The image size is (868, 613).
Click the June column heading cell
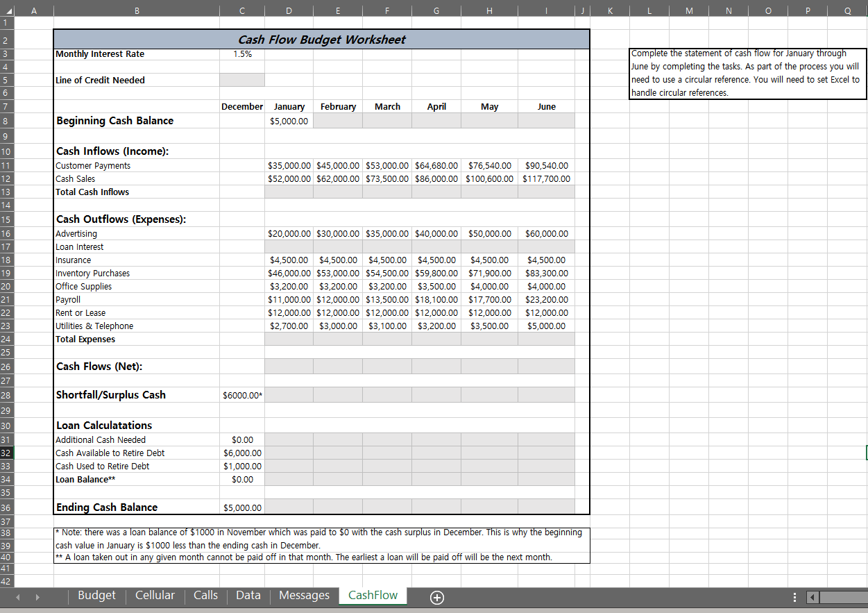(x=547, y=107)
